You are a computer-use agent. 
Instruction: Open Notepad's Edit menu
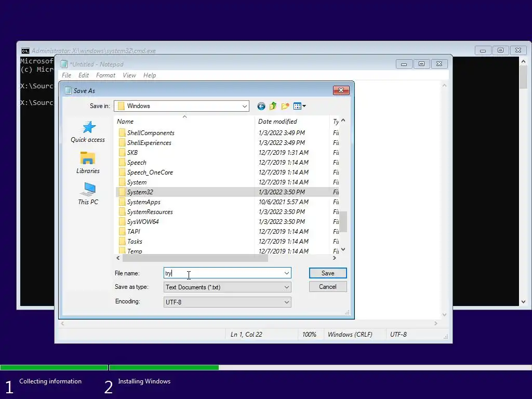tap(84, 75)
